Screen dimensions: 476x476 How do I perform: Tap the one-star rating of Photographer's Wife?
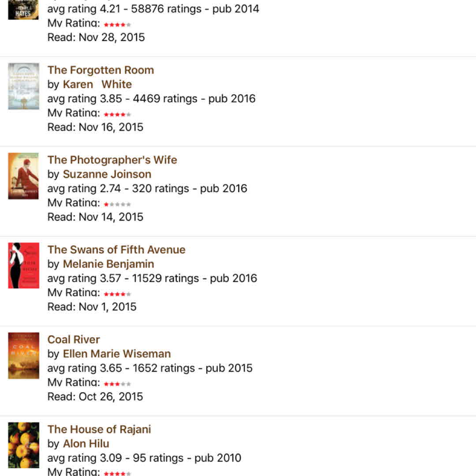[x=117, y=205]
